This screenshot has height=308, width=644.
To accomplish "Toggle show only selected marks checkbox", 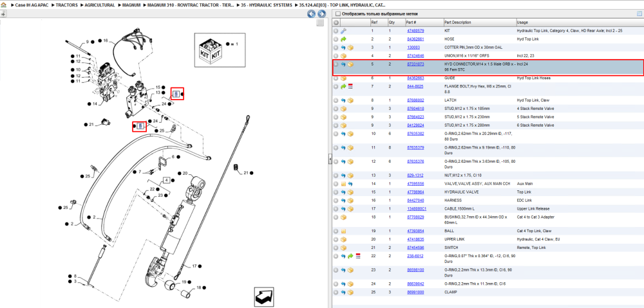I will (x=338, y=14).
